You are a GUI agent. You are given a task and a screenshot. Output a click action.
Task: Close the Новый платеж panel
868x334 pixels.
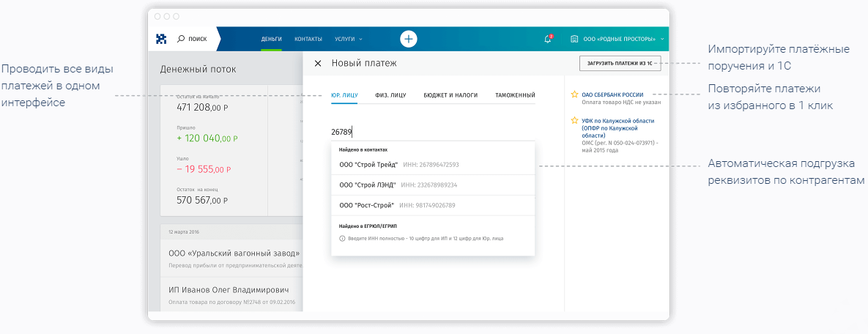tap(318, 64)
